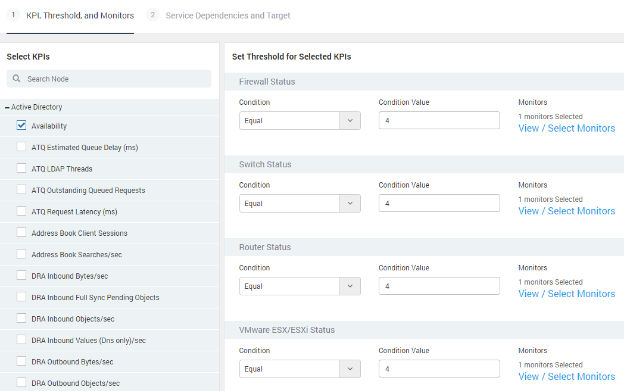Uncheck the Availability checkbox

click(21, 125)
